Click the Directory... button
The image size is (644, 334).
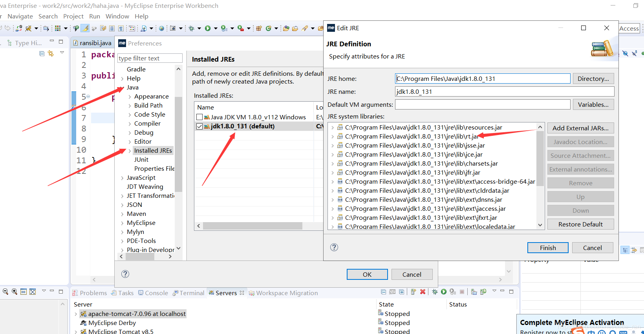coord(593,78)
